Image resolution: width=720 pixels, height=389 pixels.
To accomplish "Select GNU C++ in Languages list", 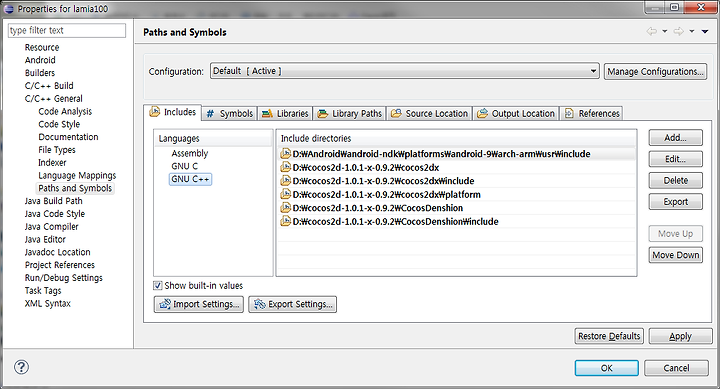I will (191, 179).
